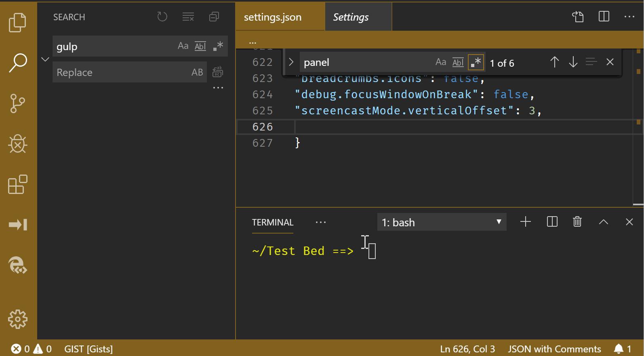Screen dimensions: 644x356
Task: Open the editor More Actions menu
Action: pyautogui.click(x=629, y=17)
